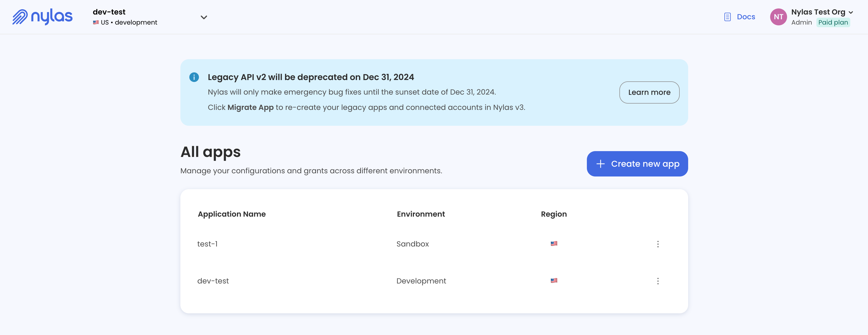The height and width of the screenshot is (335, 868).
Task: Expand Nylas Test Org account menu
Action: [851, 12]
